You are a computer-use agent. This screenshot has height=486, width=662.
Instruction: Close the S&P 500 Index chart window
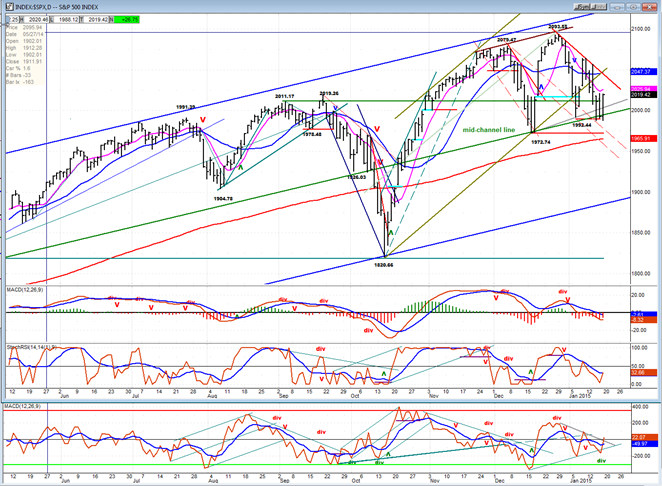tap(649, 7)
